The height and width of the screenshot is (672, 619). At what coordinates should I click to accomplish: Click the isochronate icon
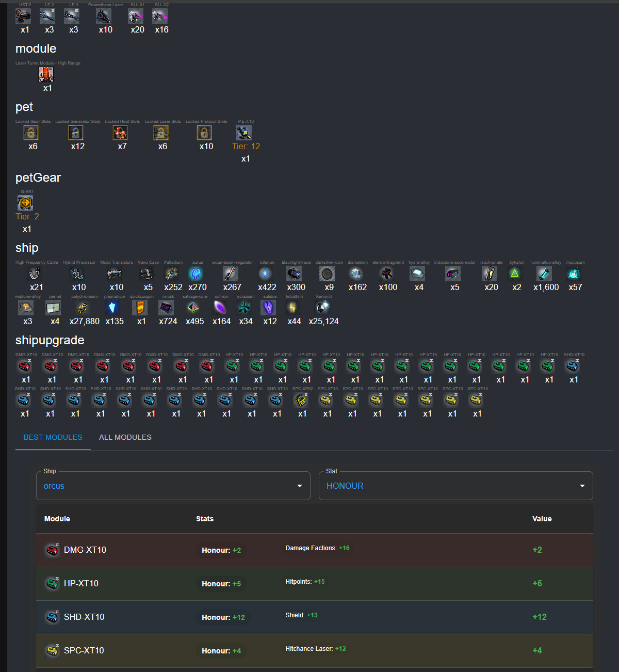[490, 274]
